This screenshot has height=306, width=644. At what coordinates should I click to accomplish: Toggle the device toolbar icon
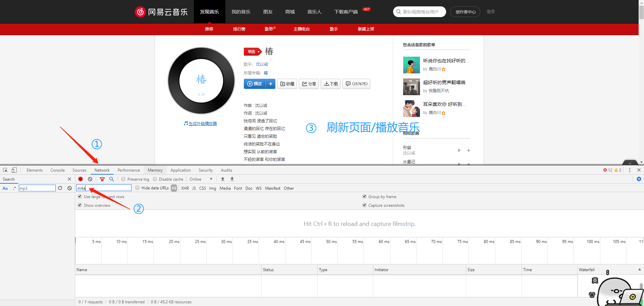(14, 170)
